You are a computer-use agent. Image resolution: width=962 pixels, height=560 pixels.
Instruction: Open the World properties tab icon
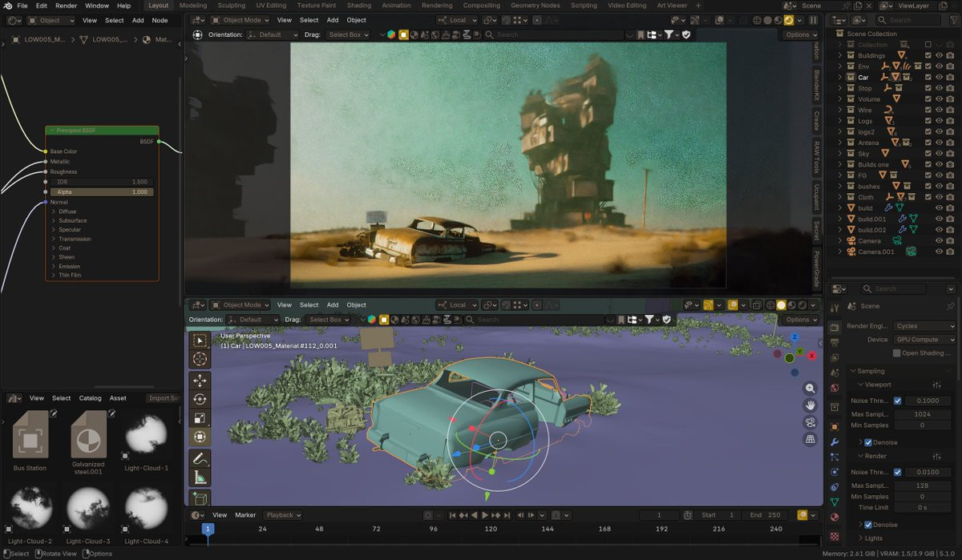coord(835,388)
